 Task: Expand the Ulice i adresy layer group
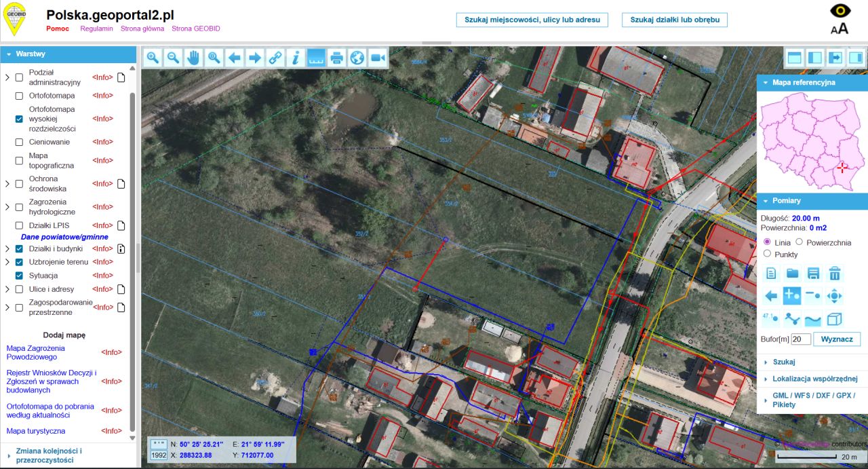click(7, 289)
